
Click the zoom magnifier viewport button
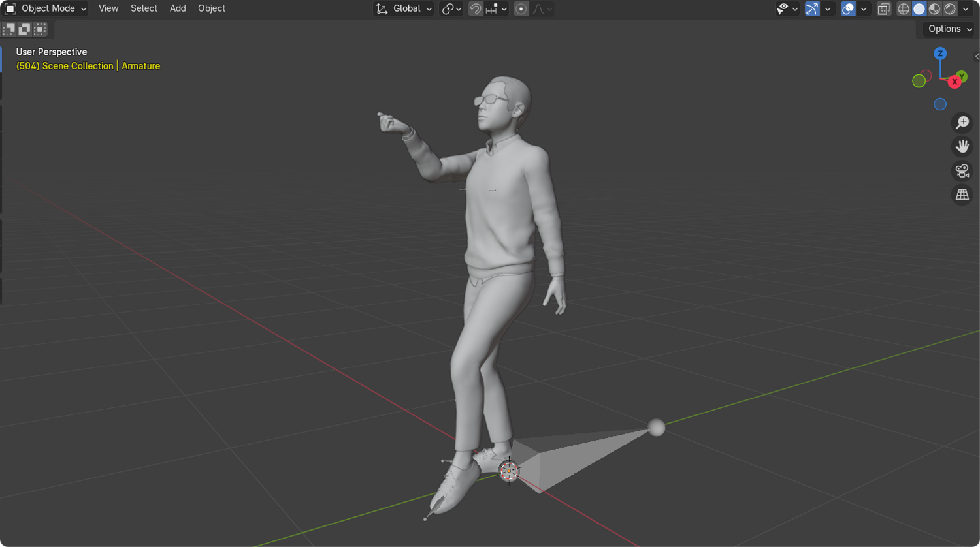962,123
